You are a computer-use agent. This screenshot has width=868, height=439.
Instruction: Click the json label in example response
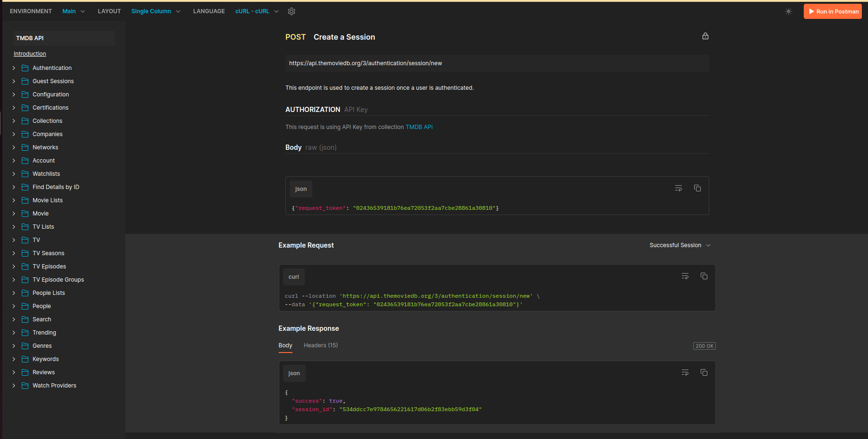pyautogui.click(x=294, y=373)
